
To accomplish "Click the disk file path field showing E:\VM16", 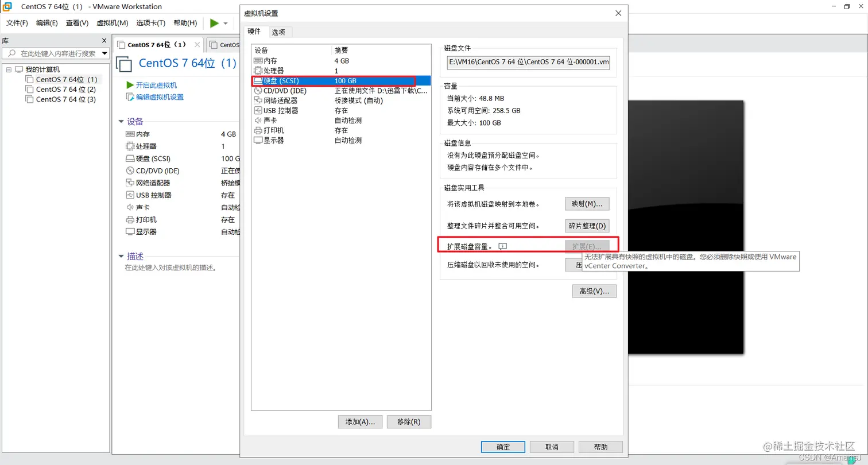I will [528, 63].
